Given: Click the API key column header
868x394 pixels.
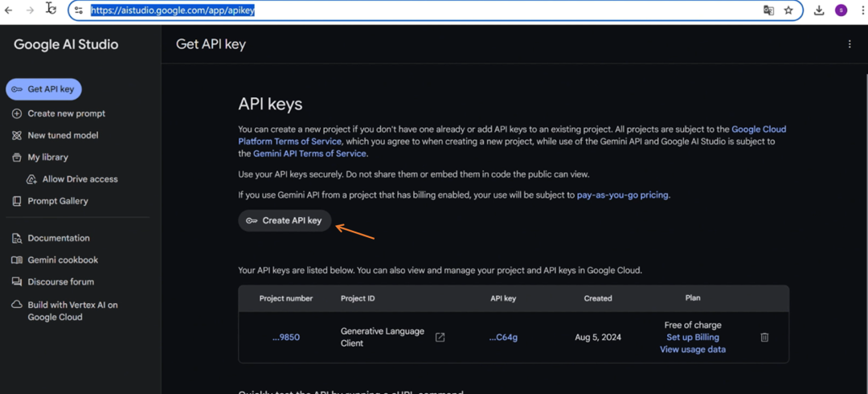Looking at the screenshot, I should [x=503, y=298].
